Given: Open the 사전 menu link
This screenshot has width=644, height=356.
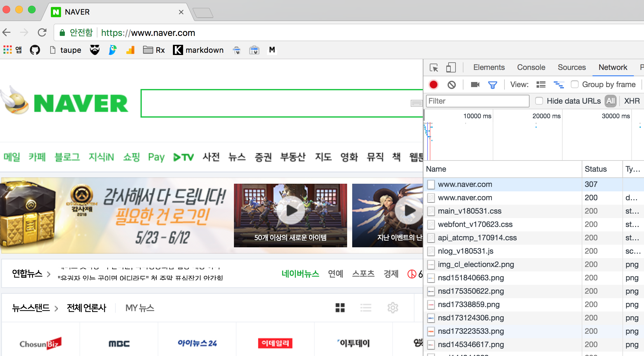Looking at the screenshot, I should coord(211,157).
